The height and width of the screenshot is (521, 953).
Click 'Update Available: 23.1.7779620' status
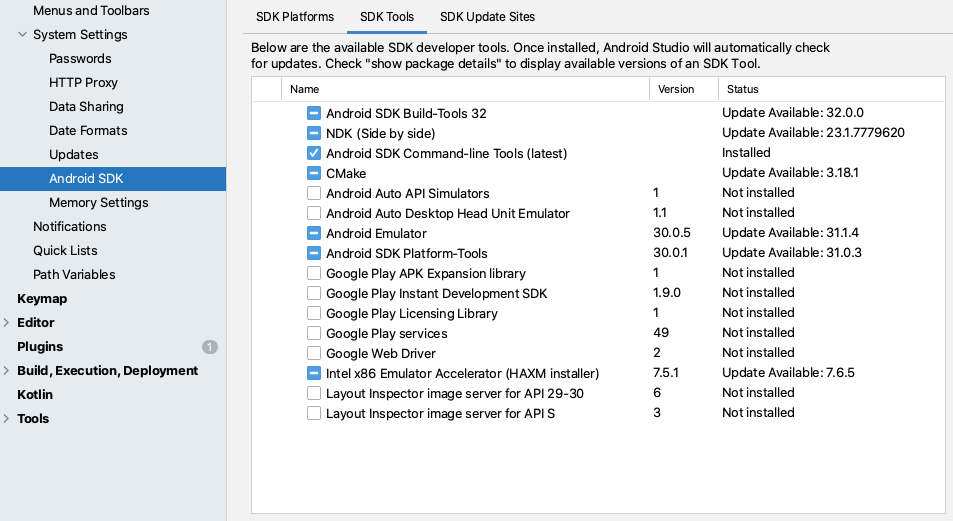[x=813, y=133]
